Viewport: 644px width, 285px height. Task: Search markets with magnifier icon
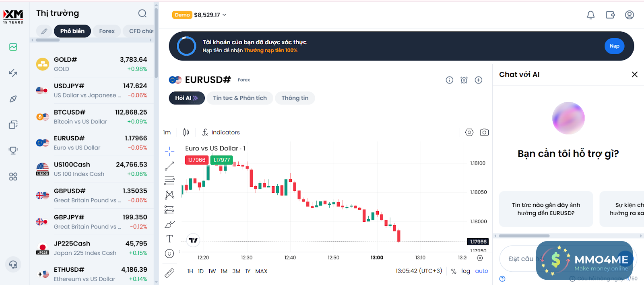pos(142,13)
